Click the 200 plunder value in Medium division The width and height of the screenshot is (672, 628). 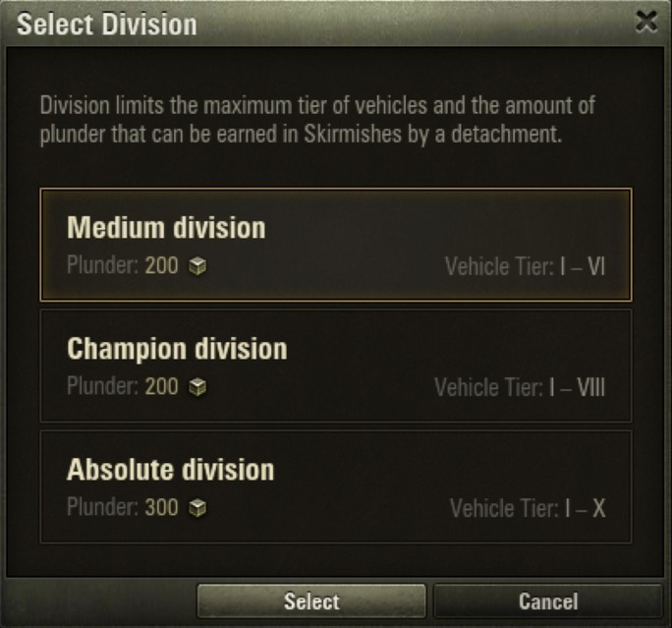tap(162, 266)
